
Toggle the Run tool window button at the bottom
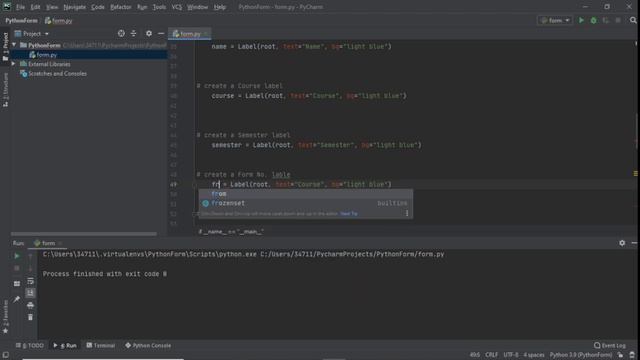(x=65, y=345)
